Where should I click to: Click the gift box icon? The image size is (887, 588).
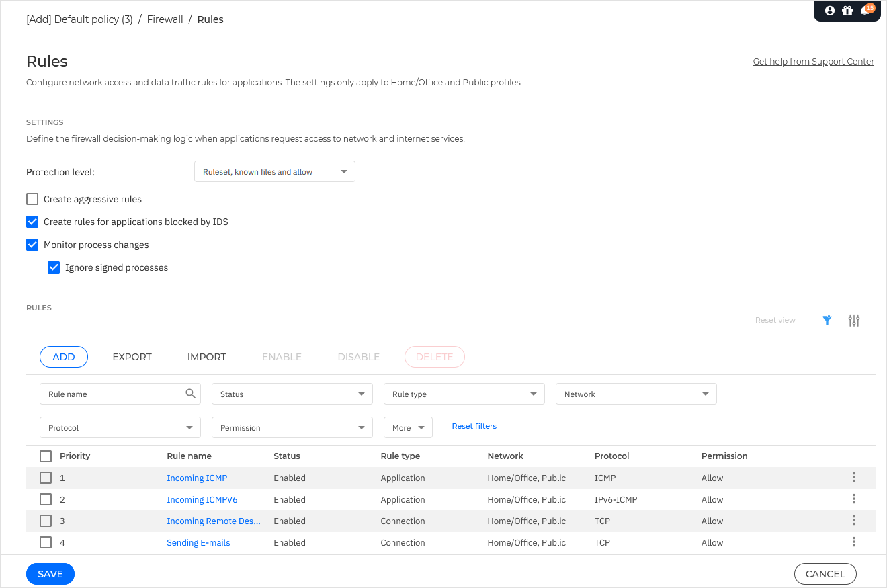click(847, 11)
